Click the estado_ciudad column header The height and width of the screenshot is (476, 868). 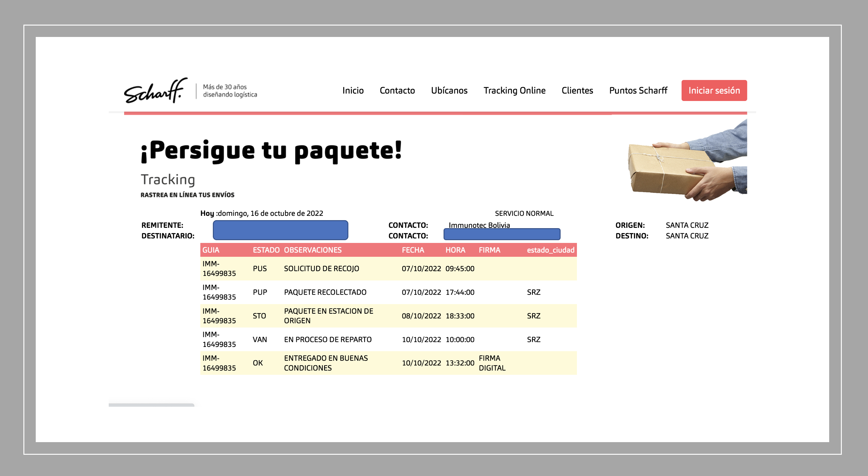(x=550, y=250)
